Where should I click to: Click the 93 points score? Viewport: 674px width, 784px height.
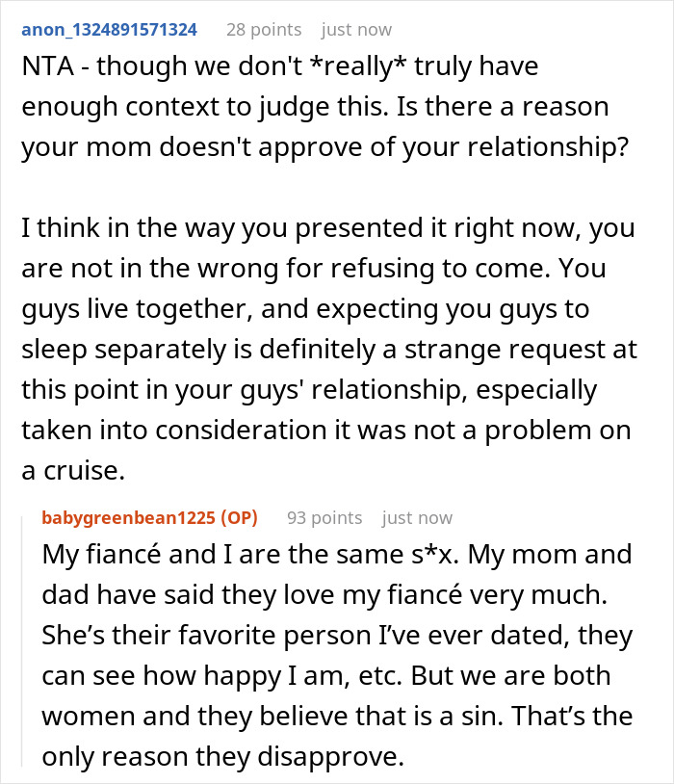pos(324,517)
